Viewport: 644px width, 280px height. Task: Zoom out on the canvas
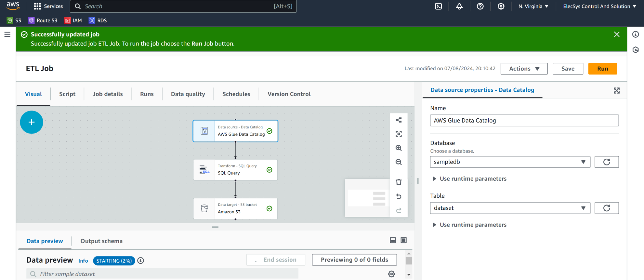point(399,162)
